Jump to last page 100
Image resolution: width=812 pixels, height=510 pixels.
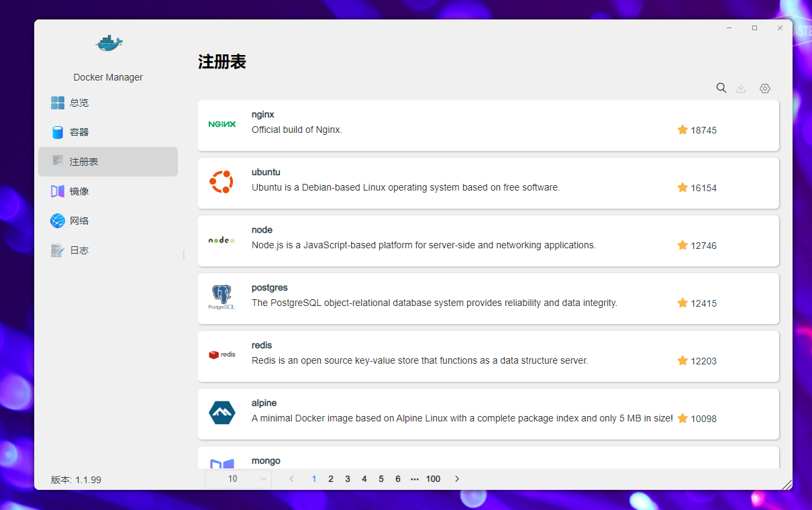point(434,478)
